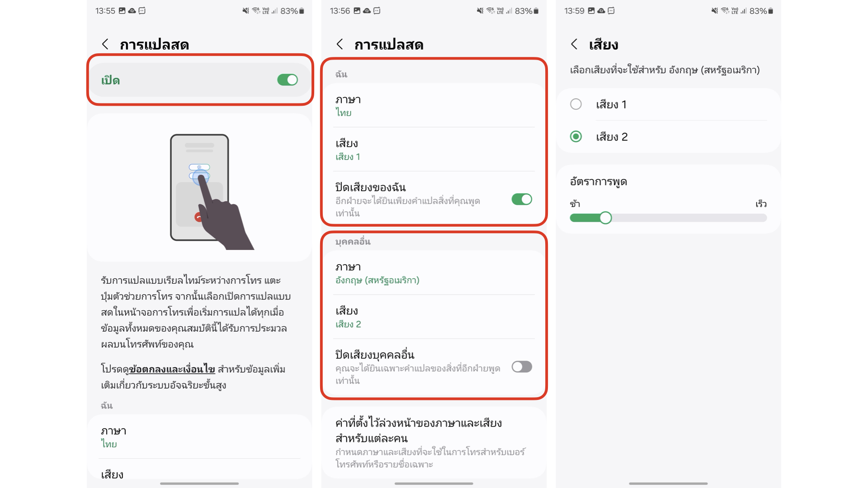The image size is (868, 488).
Task: Open ข้อตกลงและเงื่อนไข link
Action: pos(172,369)
